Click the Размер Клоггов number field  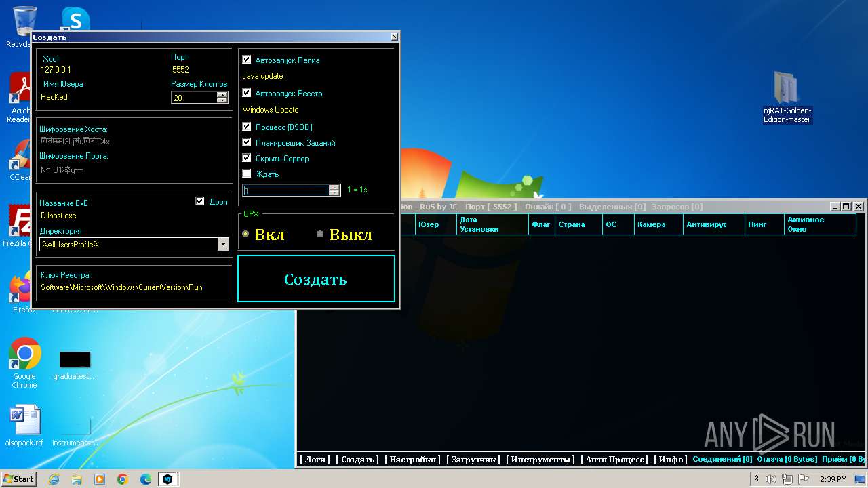pos(195,98)
